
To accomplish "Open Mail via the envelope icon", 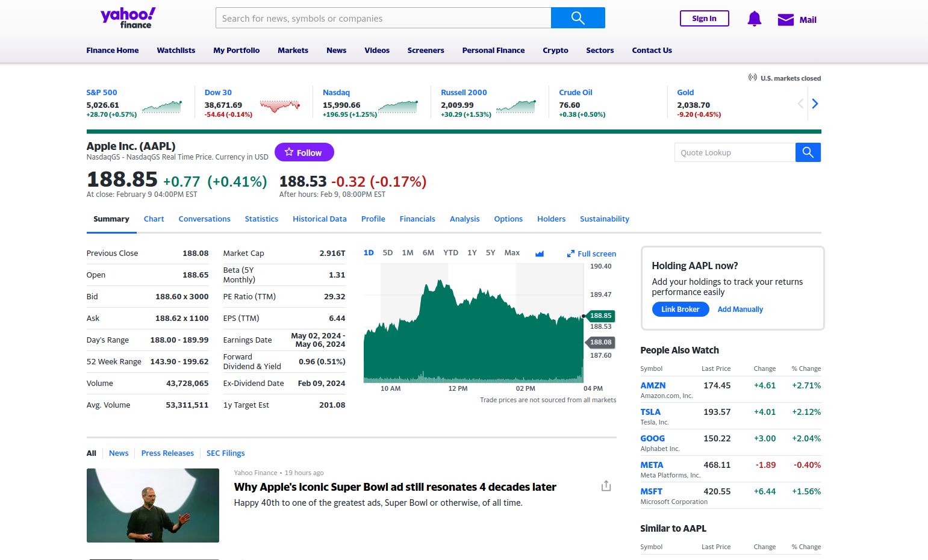I will 785,20.
